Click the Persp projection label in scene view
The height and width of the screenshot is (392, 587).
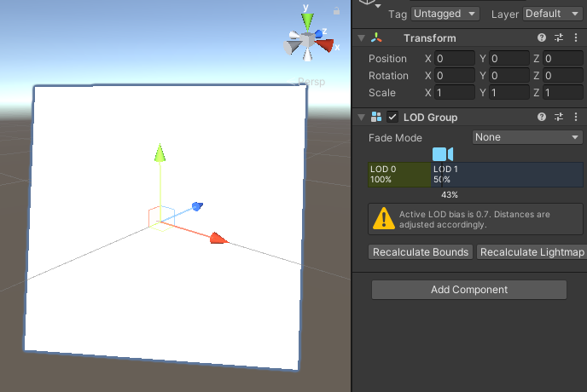(x=311, y=82)
